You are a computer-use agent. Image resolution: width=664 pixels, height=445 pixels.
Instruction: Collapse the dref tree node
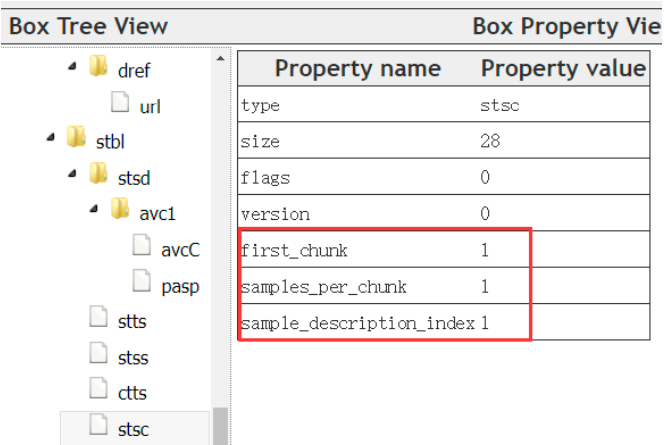coord(72,66)
